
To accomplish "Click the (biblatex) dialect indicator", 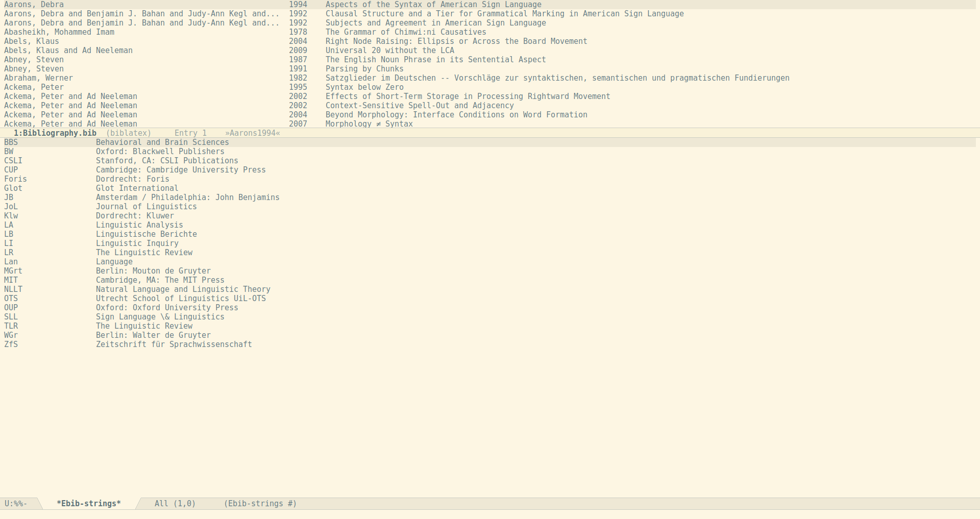I will pyautogui.click(x=128, y=133).
